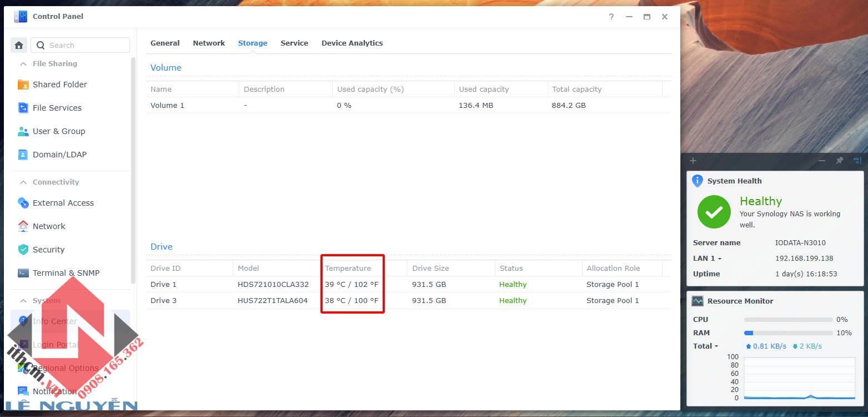The height and width of the screenshot is (417, 868).
Task: Open Domain/LDAP sidebar icon
Action: coord(23,155)
